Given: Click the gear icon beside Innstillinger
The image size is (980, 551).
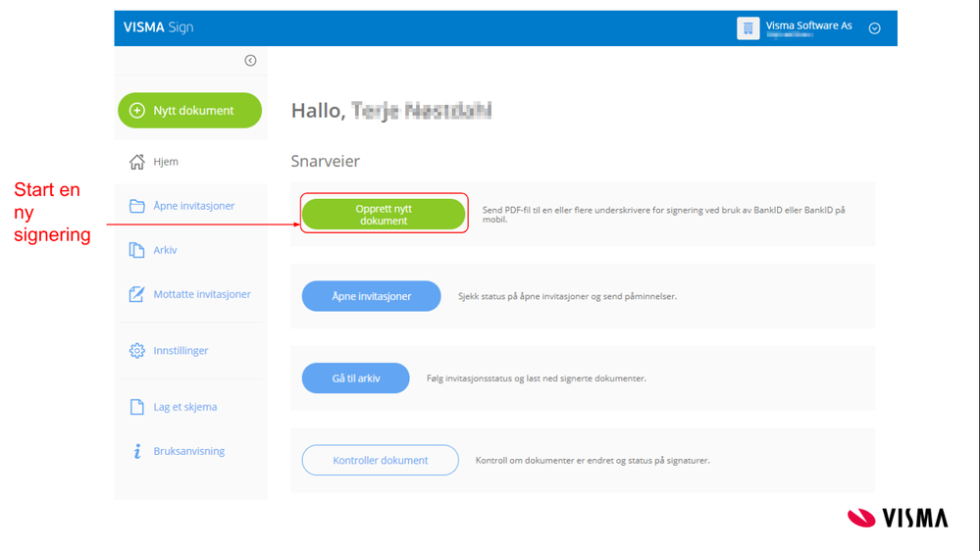Looking at the screenshot, I should tap(137, 350).
